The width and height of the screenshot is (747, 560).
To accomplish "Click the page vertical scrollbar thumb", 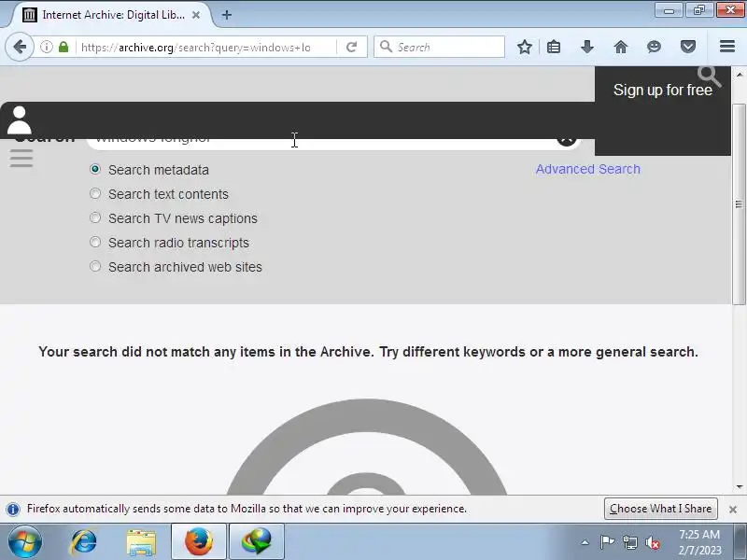I will 739,203.
